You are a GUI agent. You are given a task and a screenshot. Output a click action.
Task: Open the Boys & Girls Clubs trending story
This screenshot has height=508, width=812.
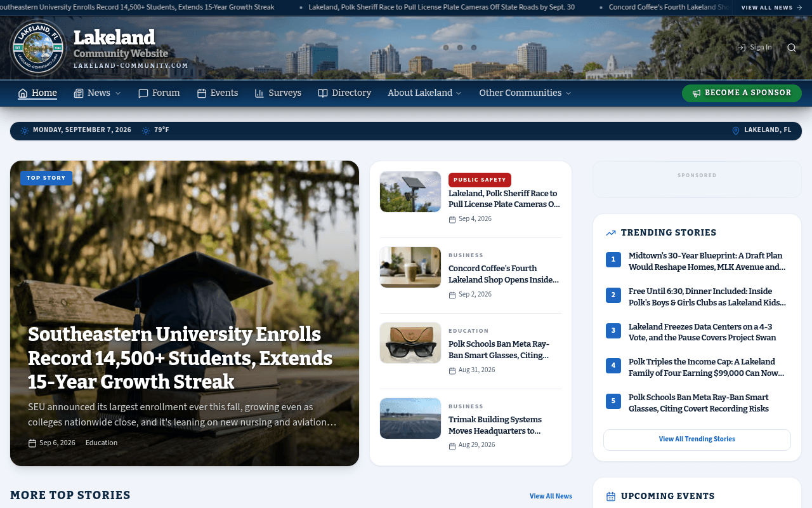707,297
